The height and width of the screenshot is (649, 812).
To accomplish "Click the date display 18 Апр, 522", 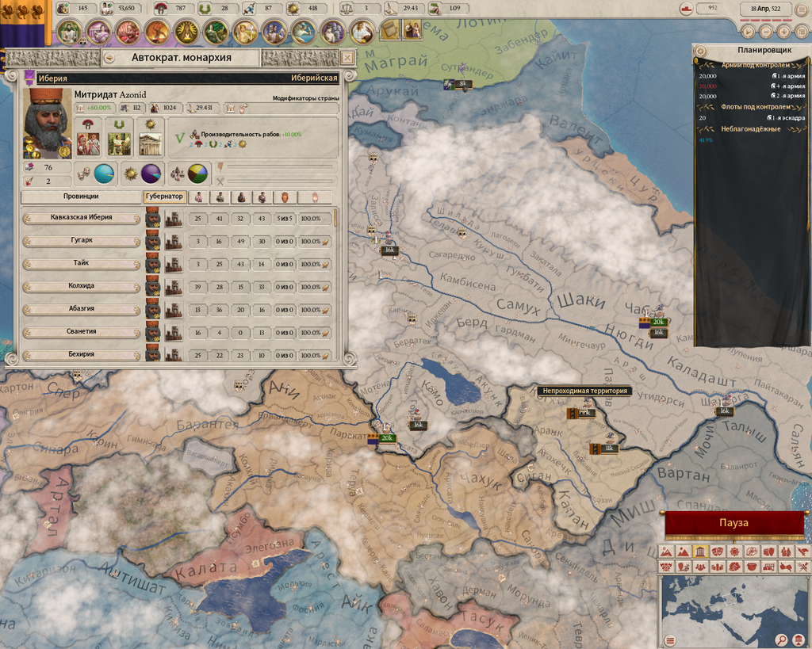I will [765, 9].
